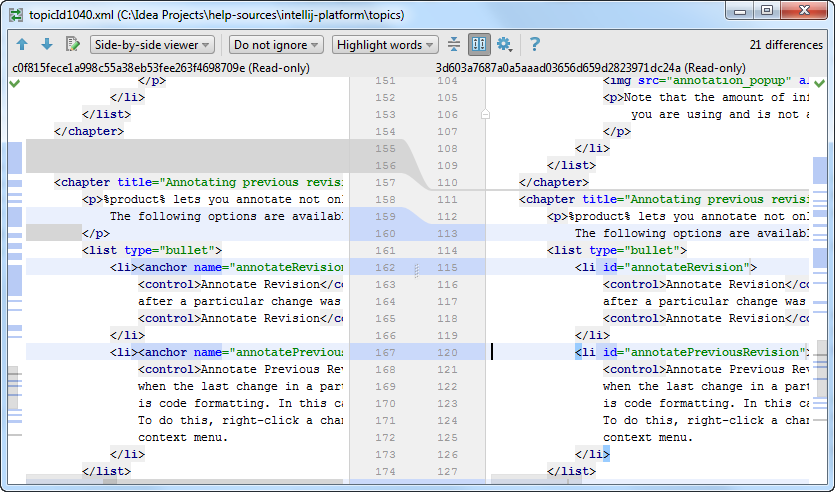The image size is (835, 492).
Task: Click the collapse unchanged fragments icon
Action: (454, 45)
